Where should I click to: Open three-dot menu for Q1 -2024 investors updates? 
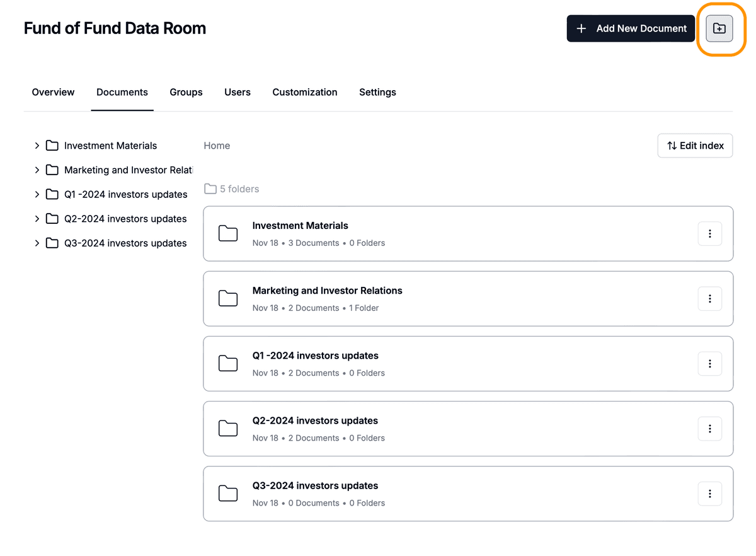point(709,364)
